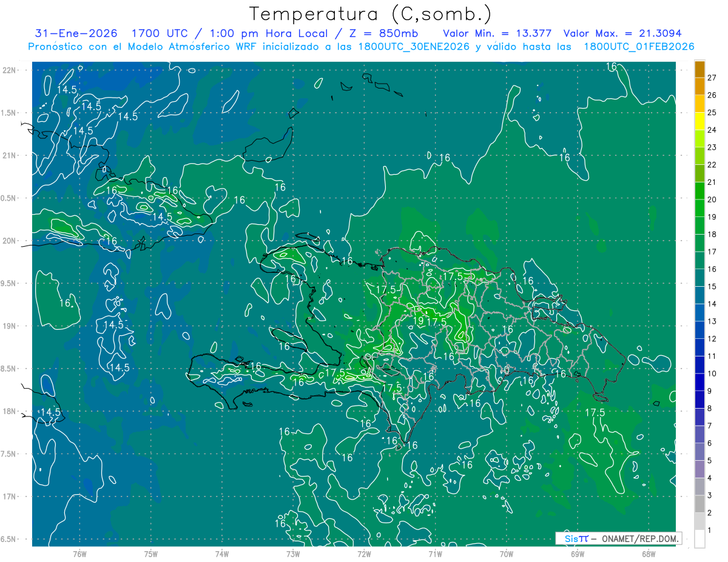The image size is (728, 562).
Task: Click the '19N' latitude label
Action: pos(10,326)
